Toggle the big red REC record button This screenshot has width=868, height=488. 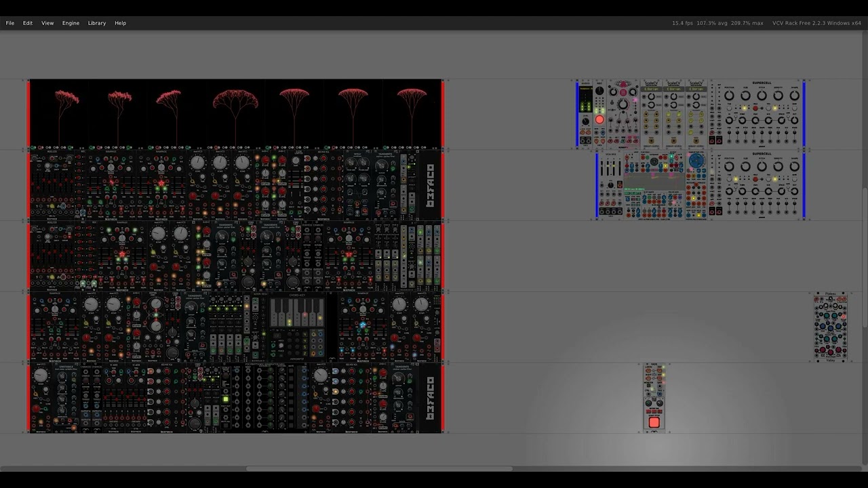[599, 120]
